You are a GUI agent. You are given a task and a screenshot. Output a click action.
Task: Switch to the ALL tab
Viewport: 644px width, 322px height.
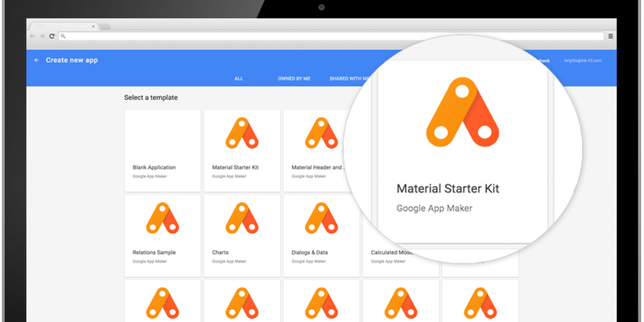coord(238,78)
